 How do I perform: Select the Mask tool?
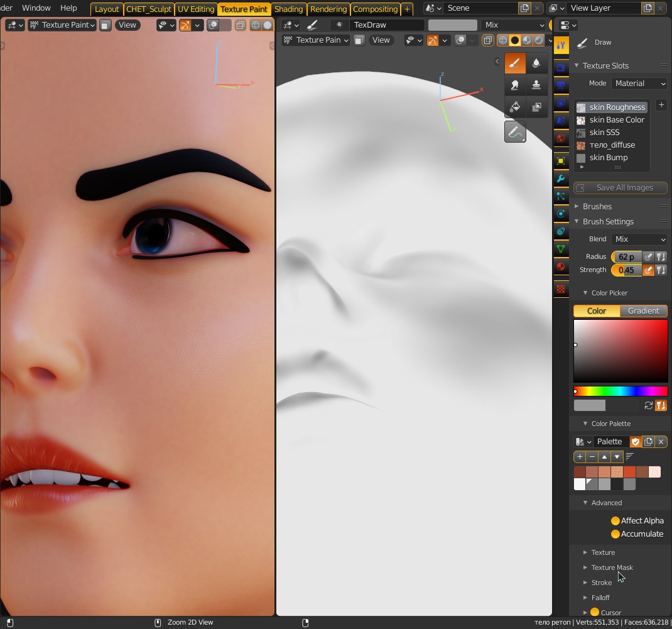(536, 106)
